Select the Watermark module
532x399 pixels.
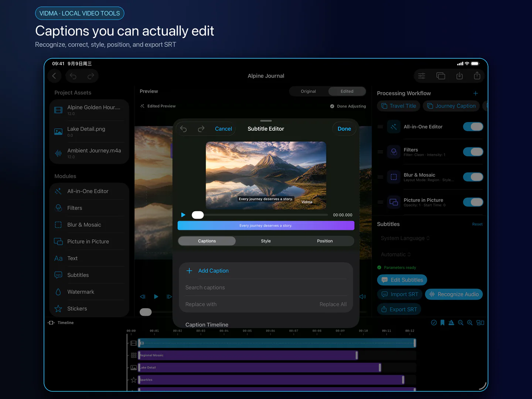(89, 292)
